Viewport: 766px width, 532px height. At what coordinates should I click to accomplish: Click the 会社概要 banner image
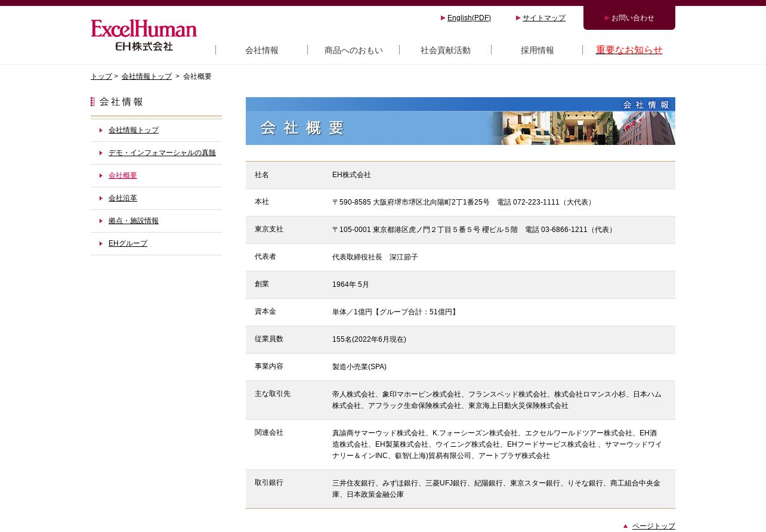[461, 121]
